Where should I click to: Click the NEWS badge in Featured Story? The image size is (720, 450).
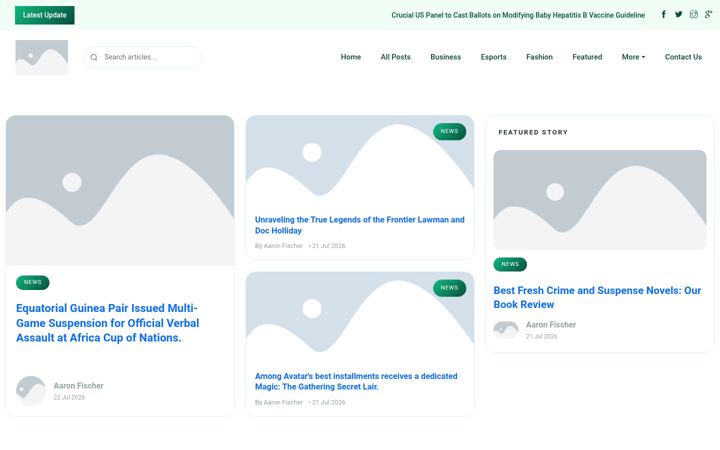tap(510, 264)
